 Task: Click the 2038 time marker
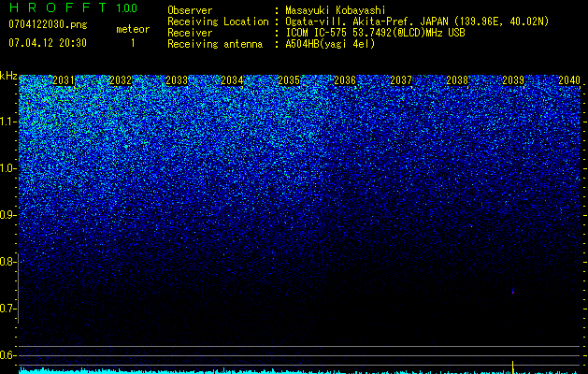coord(457,80)
